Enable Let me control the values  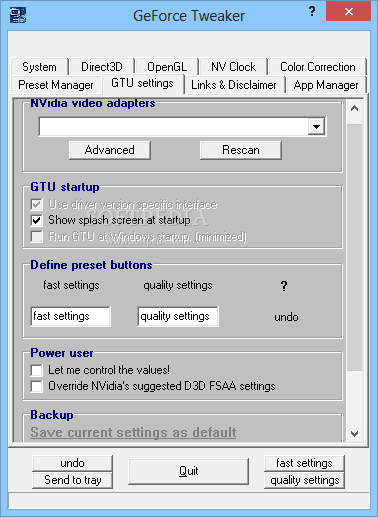coord(37,370)
